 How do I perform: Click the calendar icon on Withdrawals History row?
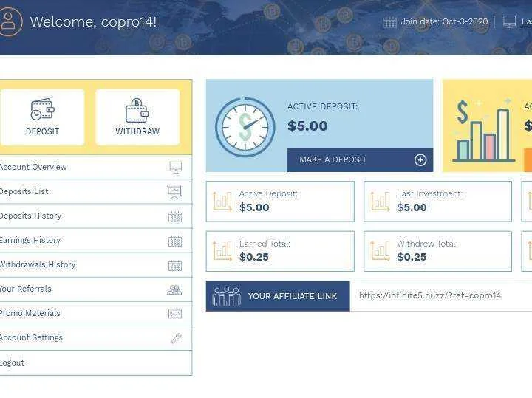pyautogui.click(x=175, y=265)
